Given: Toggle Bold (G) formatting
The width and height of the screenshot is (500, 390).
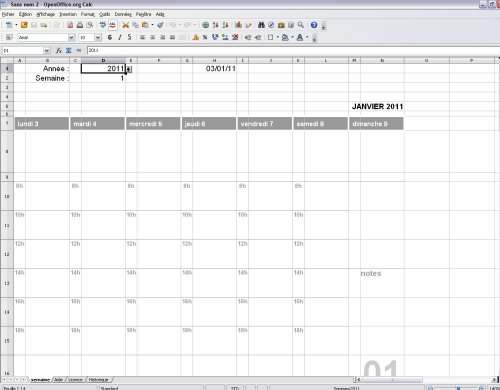Looking at the screenshot, I should pyautogui.click(x=110, y=37).
